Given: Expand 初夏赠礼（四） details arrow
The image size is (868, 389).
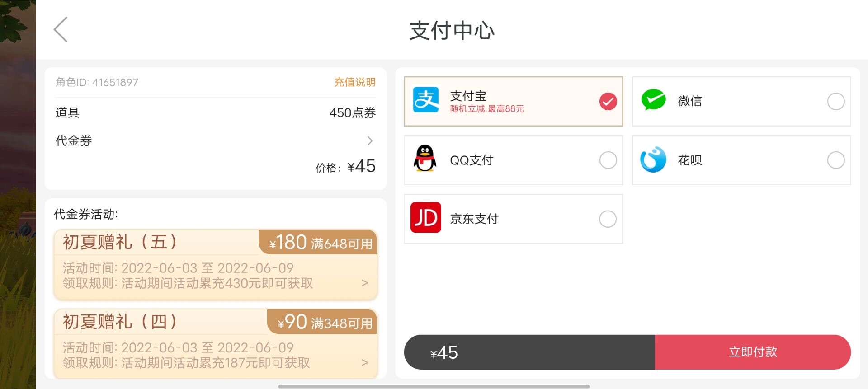Looking at the screenshot, I should 365,362.
